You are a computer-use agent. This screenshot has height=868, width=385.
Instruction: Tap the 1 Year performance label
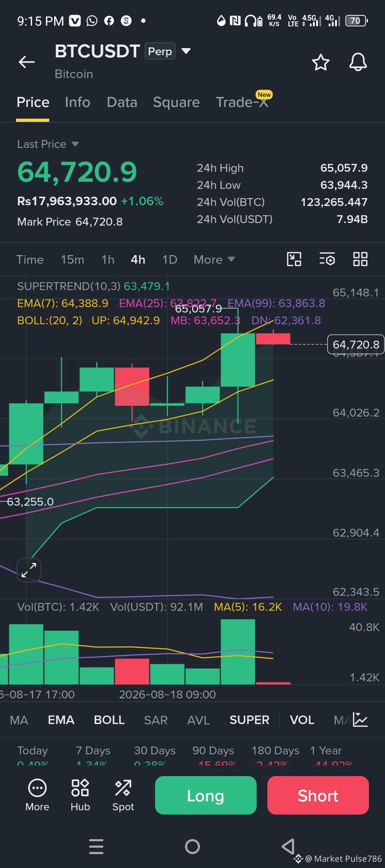326,750
